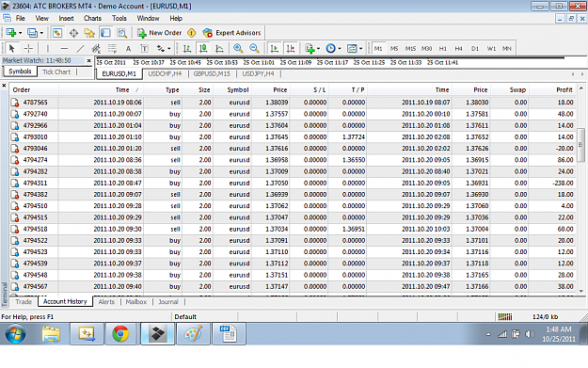Open the Insert menu
The height and width of the screenshot is (368, 588).
pyautogui.click(x=66, y=19)
